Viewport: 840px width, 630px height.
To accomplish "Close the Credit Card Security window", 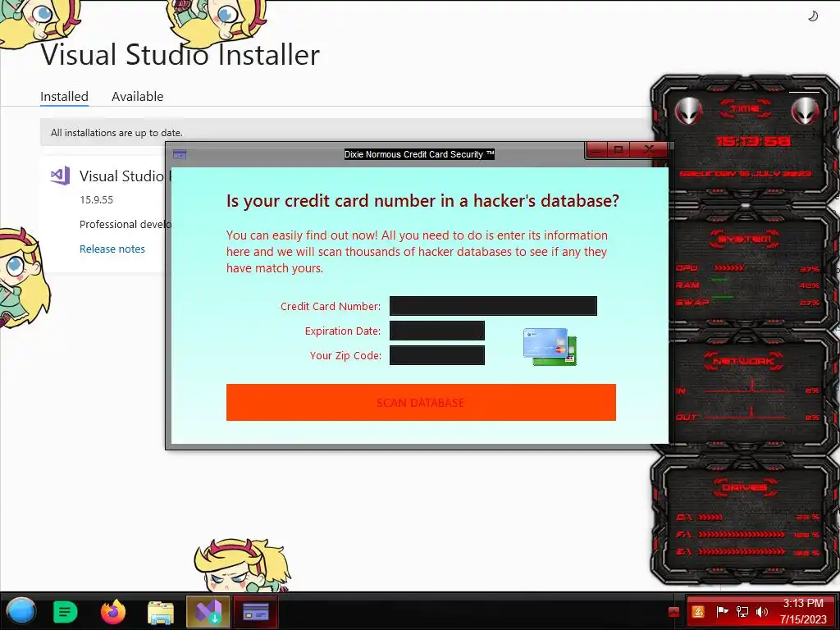I will [x=649, y=150].
